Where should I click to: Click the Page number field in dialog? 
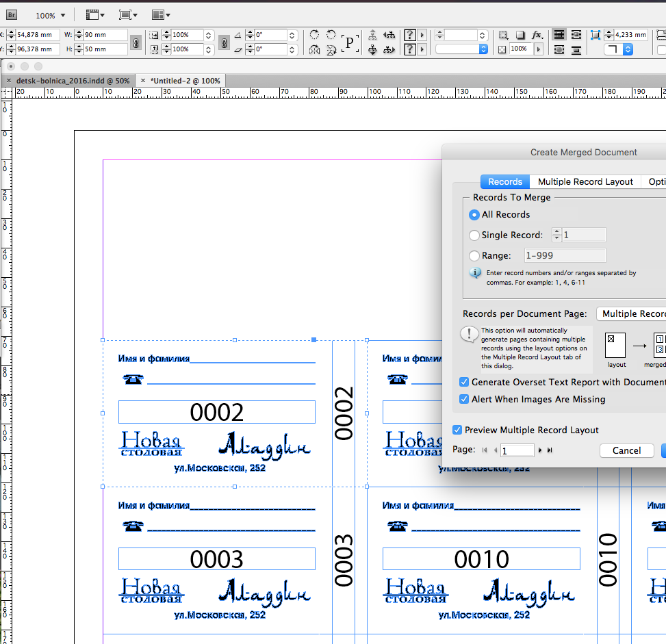point(517,450)
